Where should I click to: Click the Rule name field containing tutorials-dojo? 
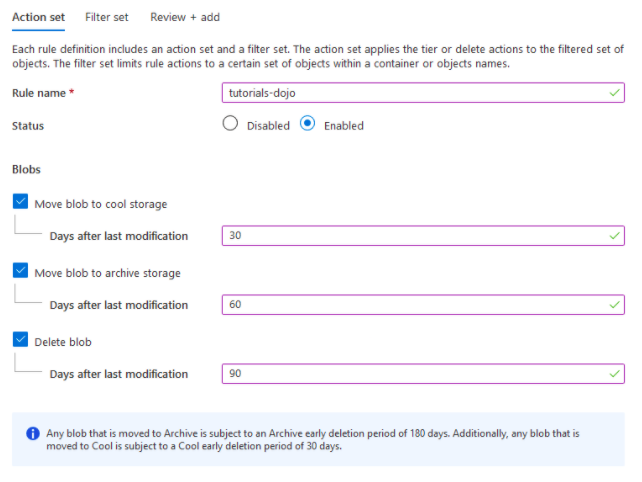410,93
